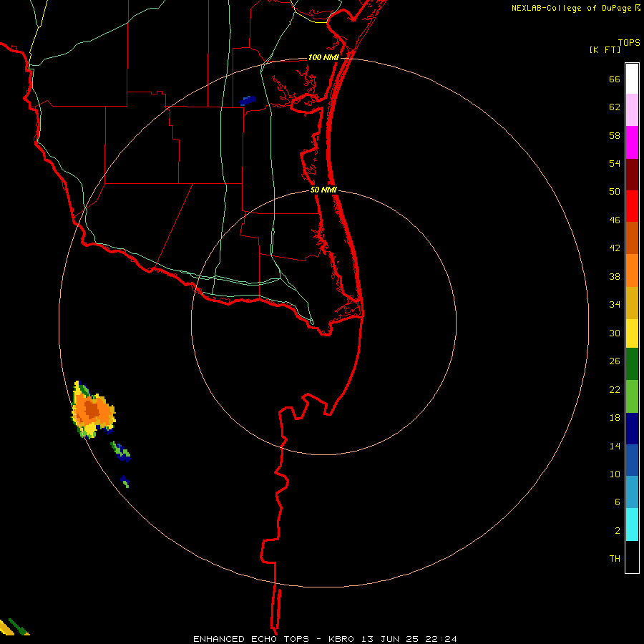The image size is (644, 644).
Task: Click the 'TOPS' legend title
Action: [629, 42]
